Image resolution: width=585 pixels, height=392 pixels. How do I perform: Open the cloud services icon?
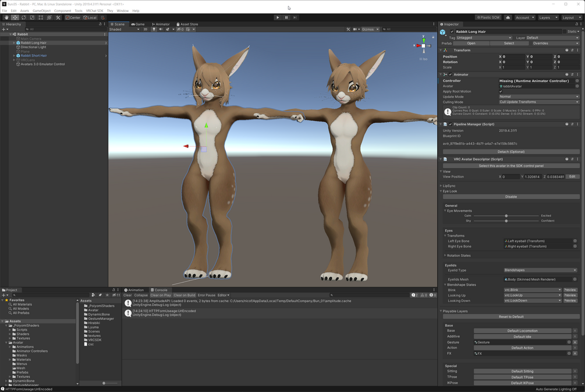[x=508, y=17]
